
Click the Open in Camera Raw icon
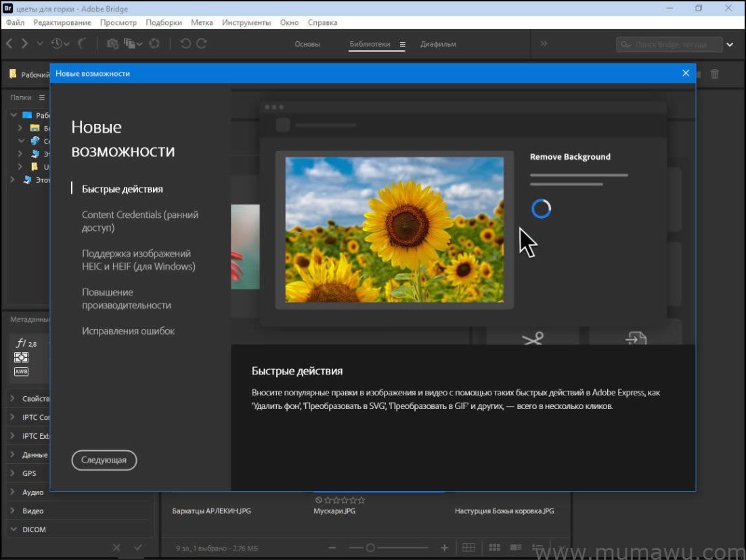pos(154,43)
